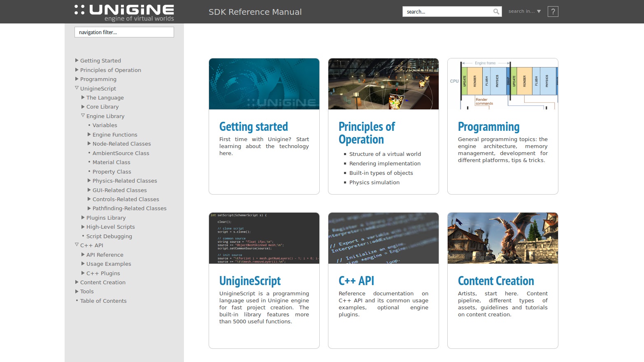Open the 'search in...' dropdown
This screenshot has height=362, width=644.
tap(525, 12)
